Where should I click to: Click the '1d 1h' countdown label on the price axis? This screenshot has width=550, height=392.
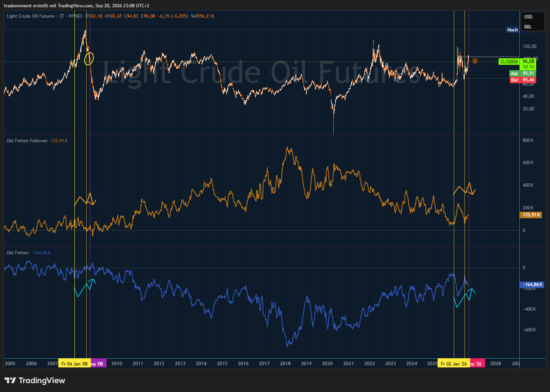tap(528, 67)
